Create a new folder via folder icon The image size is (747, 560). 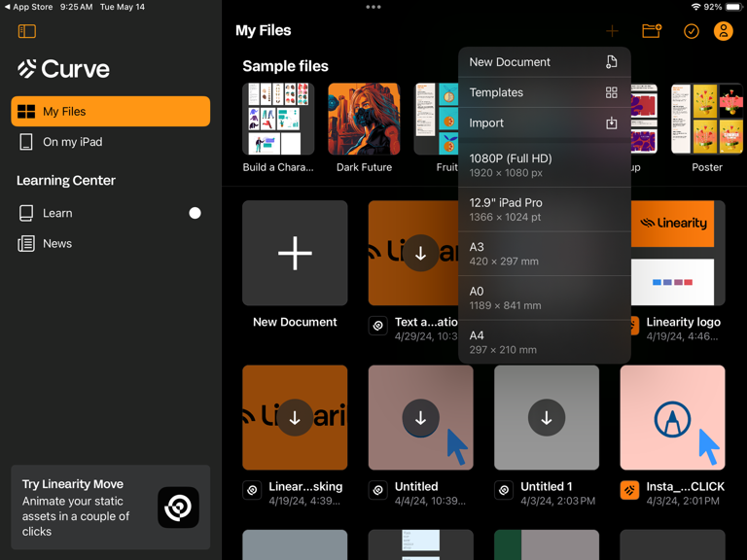[652, 31]
